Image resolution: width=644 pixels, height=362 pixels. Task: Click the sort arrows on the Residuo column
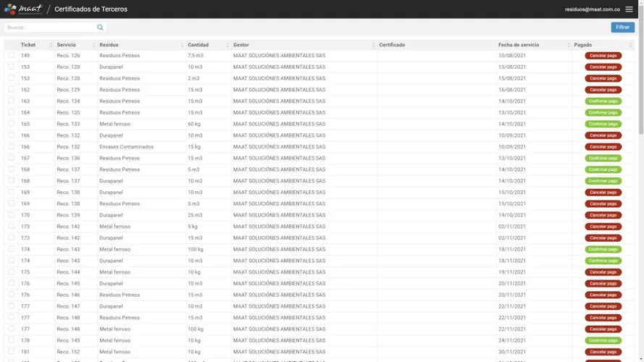[x=181, y=45]
